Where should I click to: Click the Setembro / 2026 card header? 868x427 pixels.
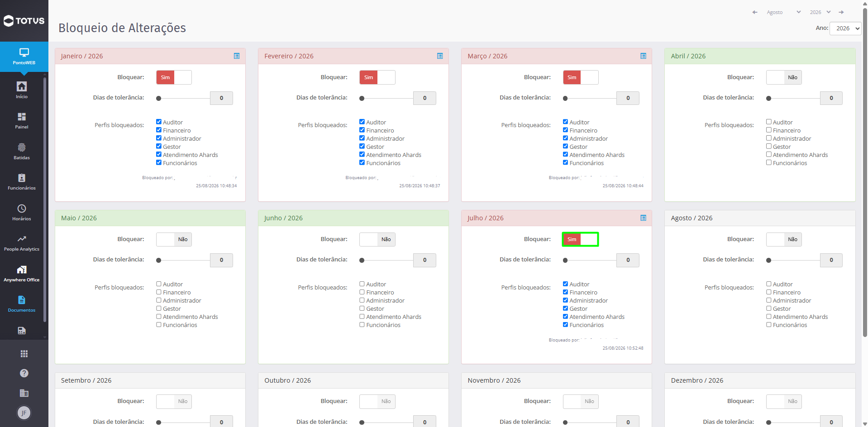pos(150,380)
